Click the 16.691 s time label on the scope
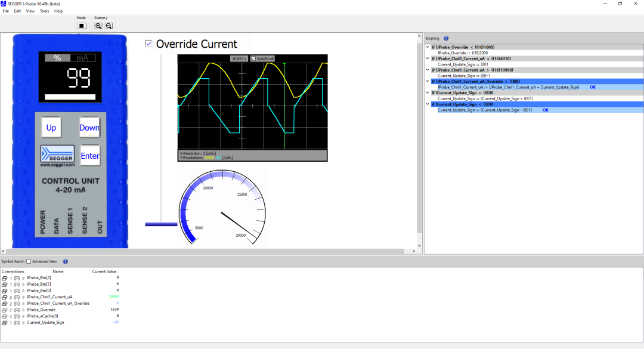 (239, 59)
